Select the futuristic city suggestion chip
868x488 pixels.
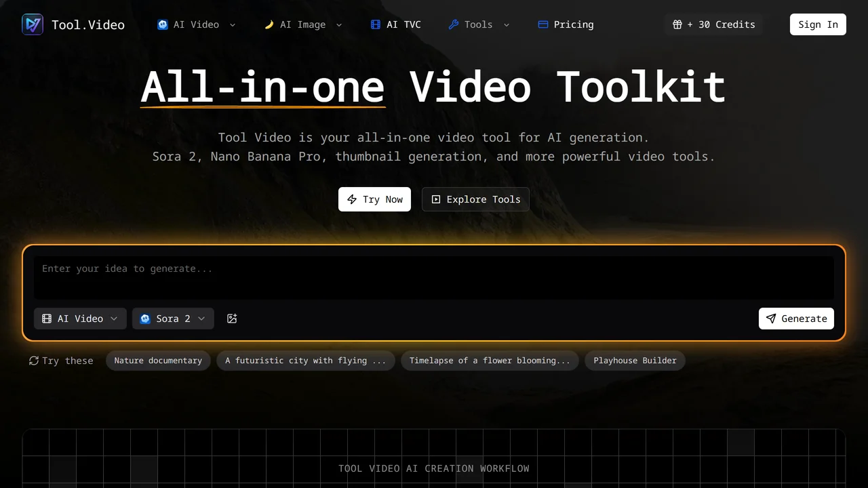tap(305, 361)
